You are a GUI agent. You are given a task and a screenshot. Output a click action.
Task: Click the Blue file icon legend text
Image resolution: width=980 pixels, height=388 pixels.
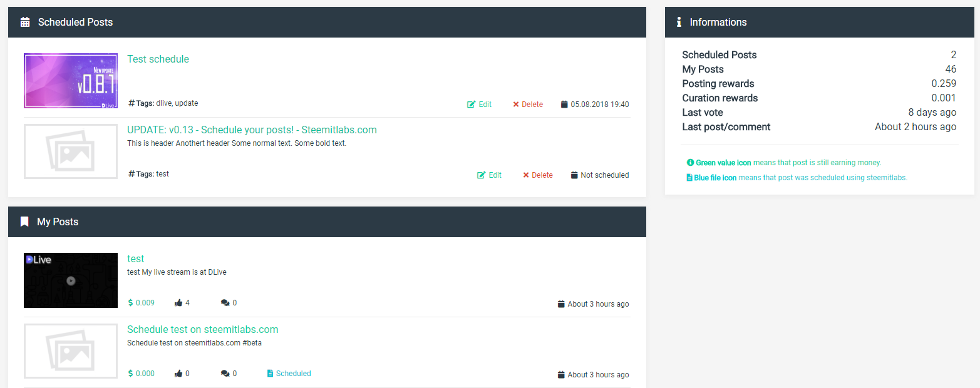801,177
